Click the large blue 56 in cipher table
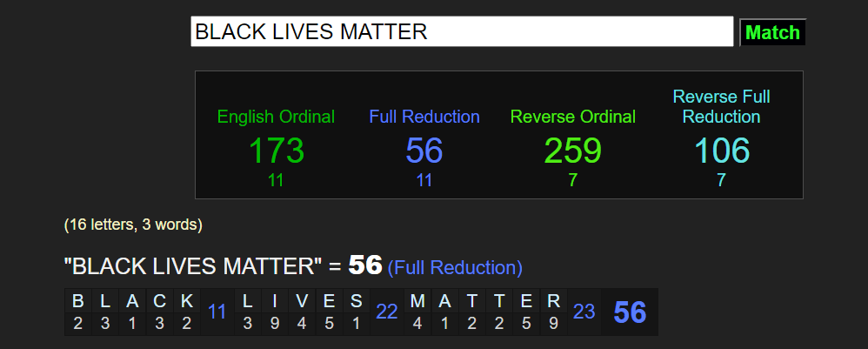The width and height of the screenshot is (868, 349). [x=424, y=151]
